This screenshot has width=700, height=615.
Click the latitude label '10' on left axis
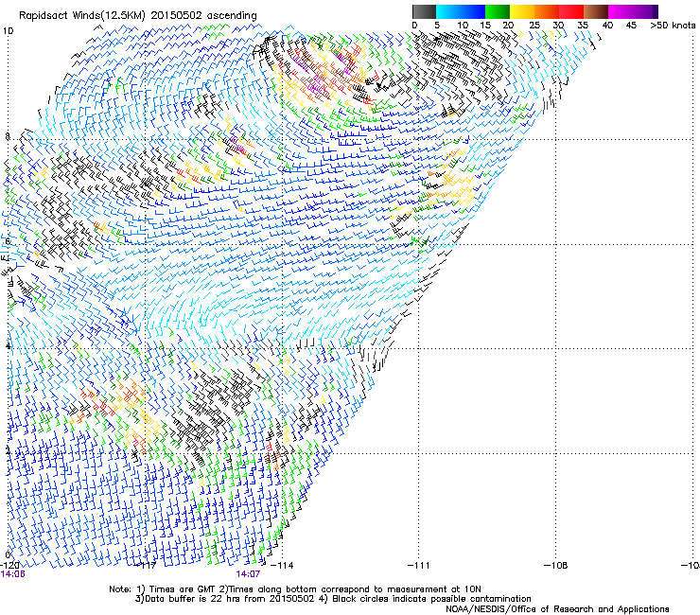(x=8, y=31)
